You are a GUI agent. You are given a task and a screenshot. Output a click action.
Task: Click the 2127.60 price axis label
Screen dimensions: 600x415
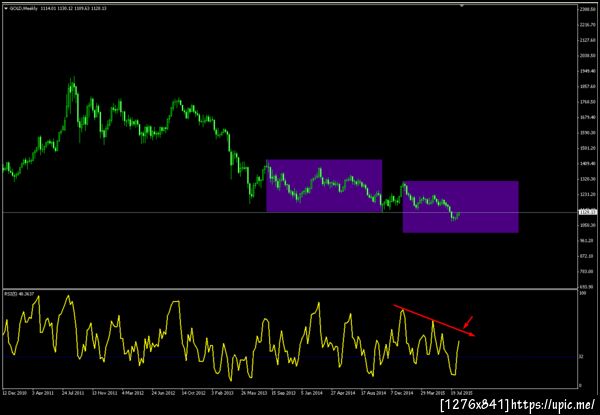pos(589,40)
